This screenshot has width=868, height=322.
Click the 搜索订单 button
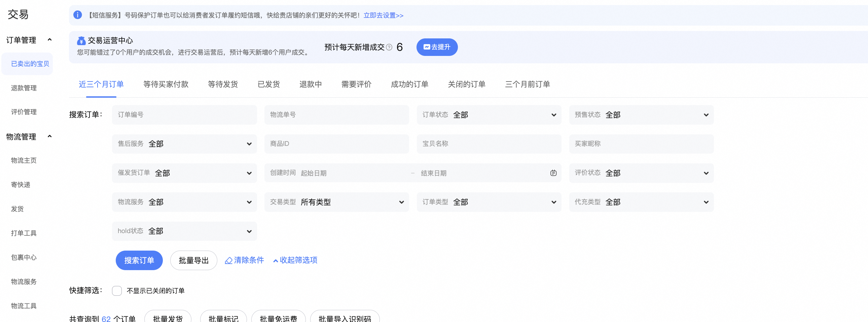(x=139, y=260)
